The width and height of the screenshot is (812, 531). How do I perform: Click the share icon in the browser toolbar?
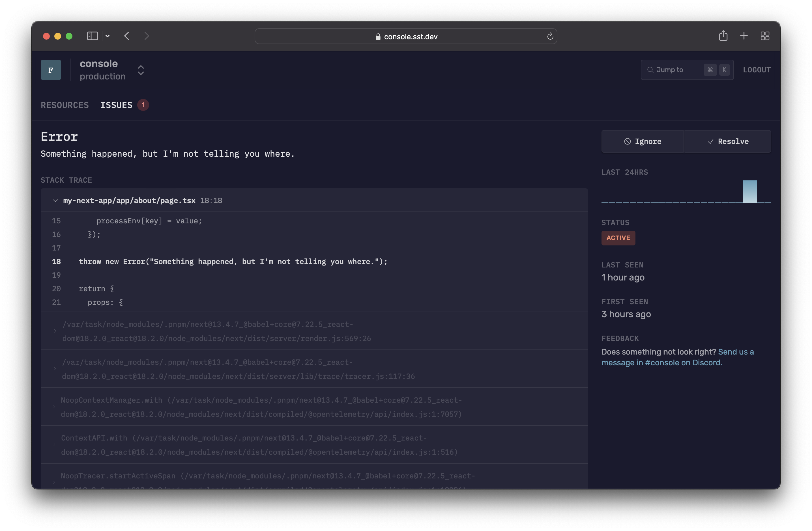coord(723,36)
